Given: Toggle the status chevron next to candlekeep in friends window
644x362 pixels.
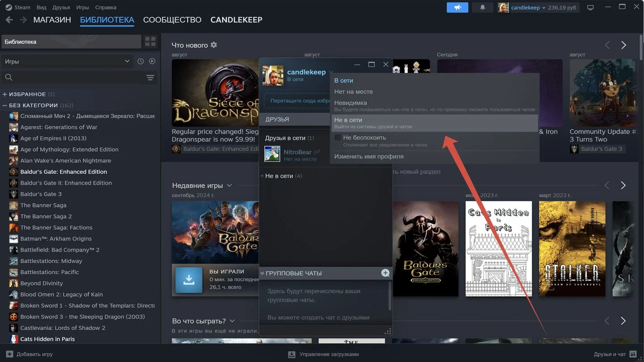Looking at the screenshot, I should pos(331,72).
